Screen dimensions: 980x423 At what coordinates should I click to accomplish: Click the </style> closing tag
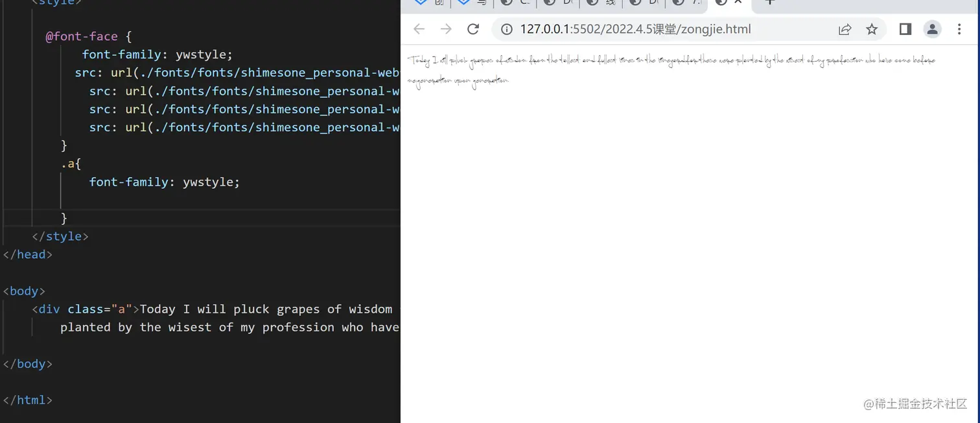point(60,236)
